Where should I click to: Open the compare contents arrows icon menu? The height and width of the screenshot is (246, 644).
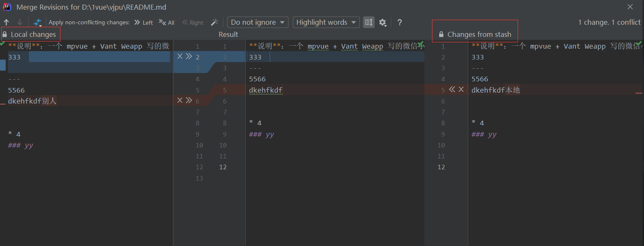coord(38,23)
